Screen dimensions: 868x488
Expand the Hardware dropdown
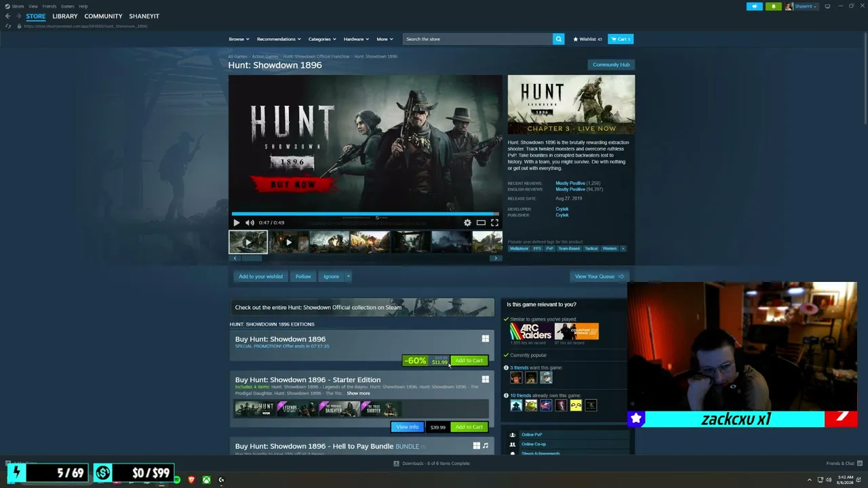tap(356, 39)
